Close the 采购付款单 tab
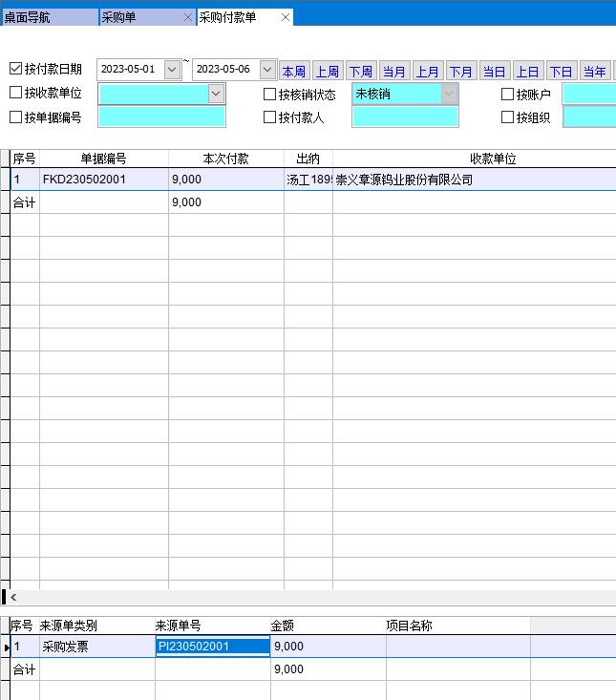The image size is (616, 700). coord(285,17)
